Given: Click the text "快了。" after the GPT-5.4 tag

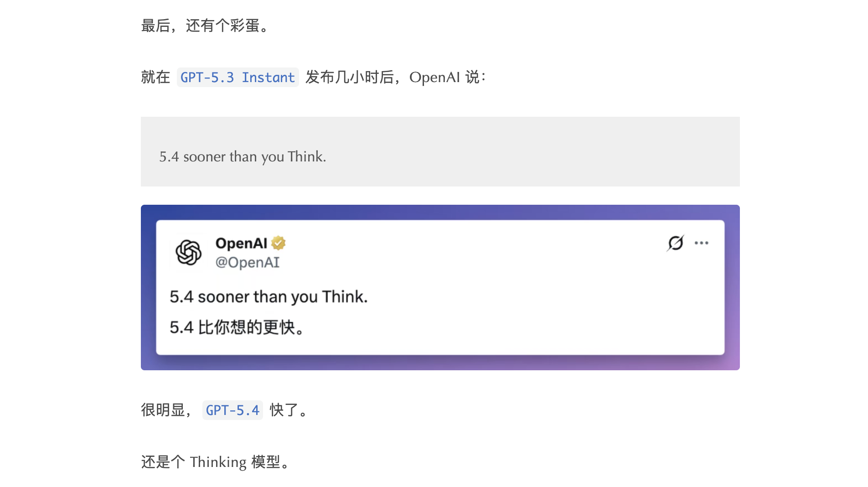Looking at the screenshot, I should [x=289, y=410].
